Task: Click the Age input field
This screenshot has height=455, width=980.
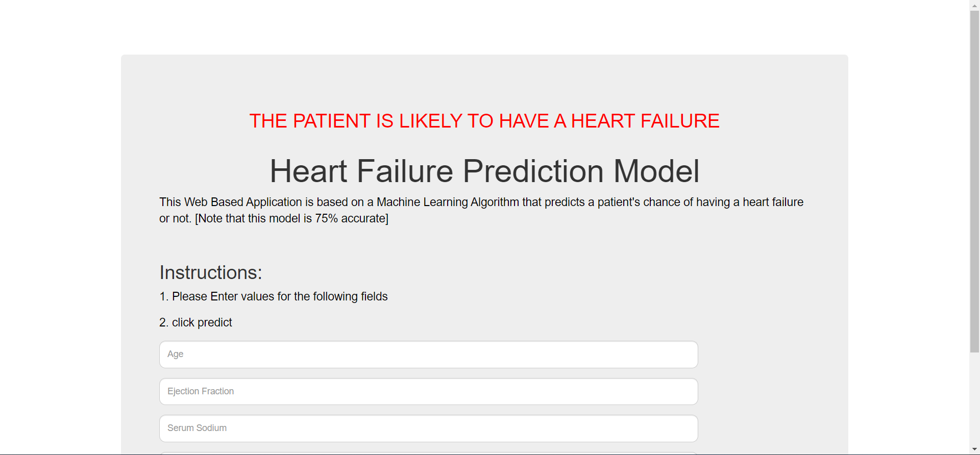Action: (428, 354)
